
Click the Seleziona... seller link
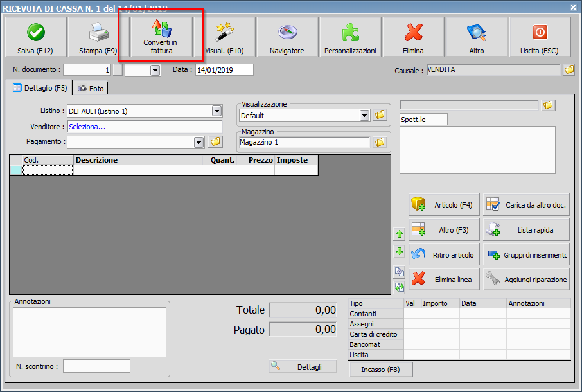[x=87, y=127]
